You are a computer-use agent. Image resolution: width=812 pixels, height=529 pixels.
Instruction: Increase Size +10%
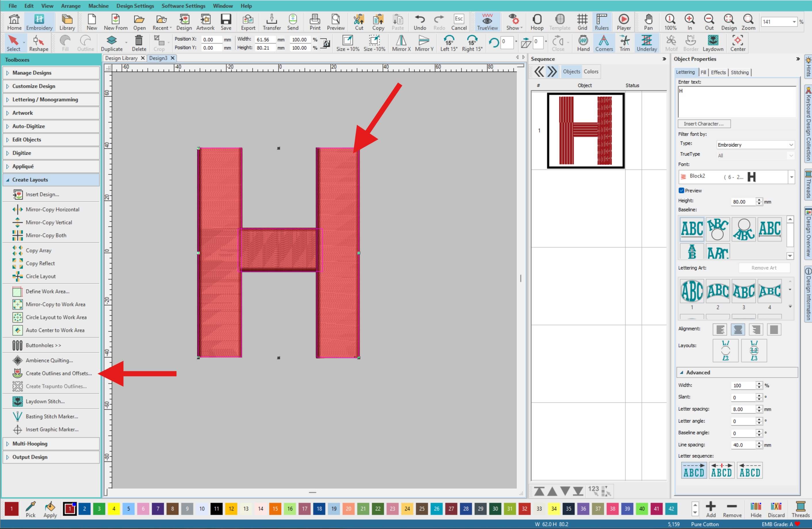(x=348, y=43)
